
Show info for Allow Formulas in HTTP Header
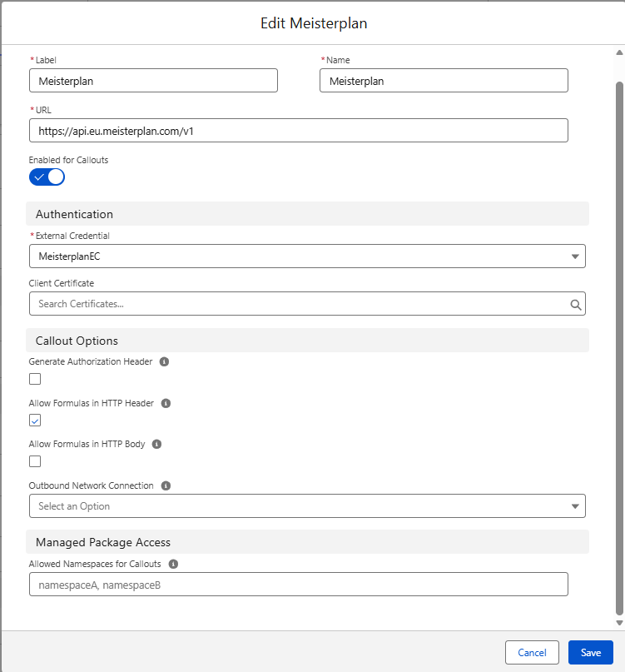click(x=166, y=403)
